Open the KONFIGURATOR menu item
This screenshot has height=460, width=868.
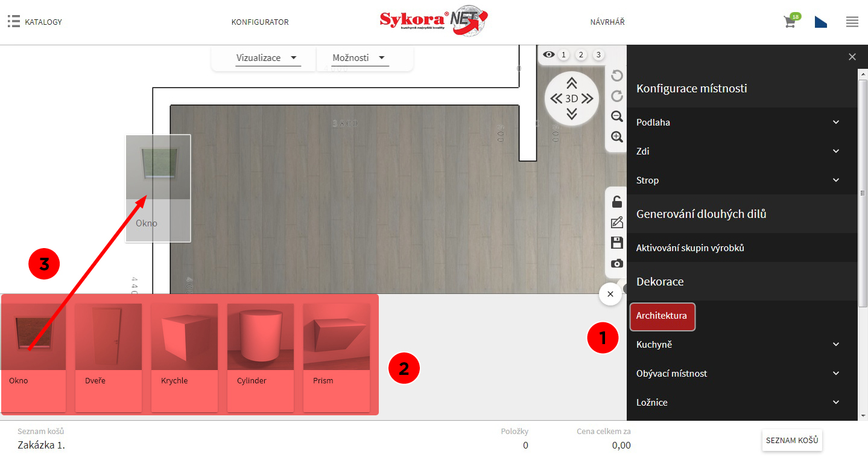(260, 22)
